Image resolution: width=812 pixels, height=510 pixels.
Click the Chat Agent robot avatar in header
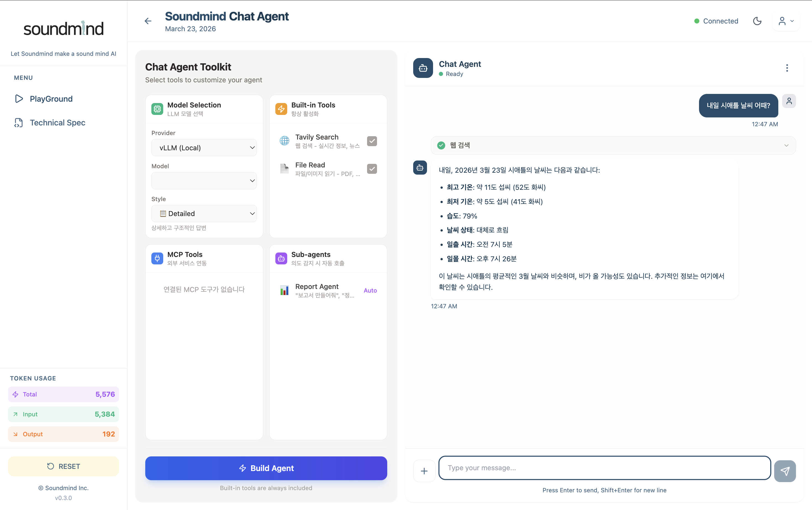click(423, 68)
